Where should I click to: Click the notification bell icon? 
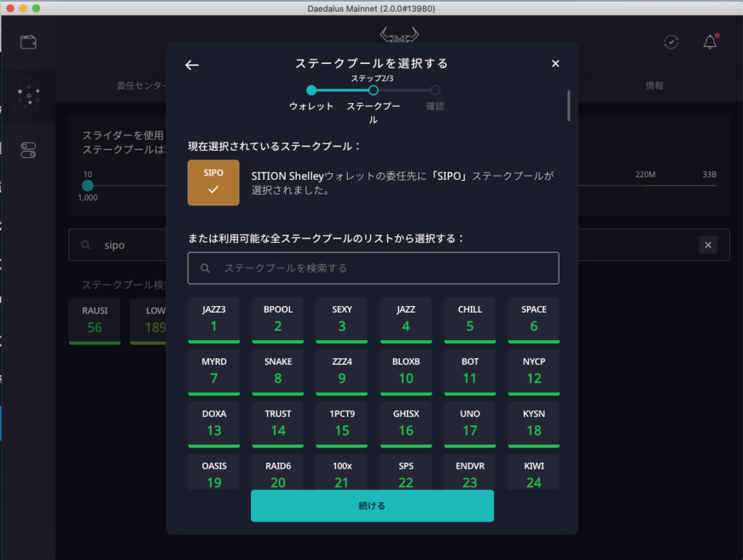point(710,42)
